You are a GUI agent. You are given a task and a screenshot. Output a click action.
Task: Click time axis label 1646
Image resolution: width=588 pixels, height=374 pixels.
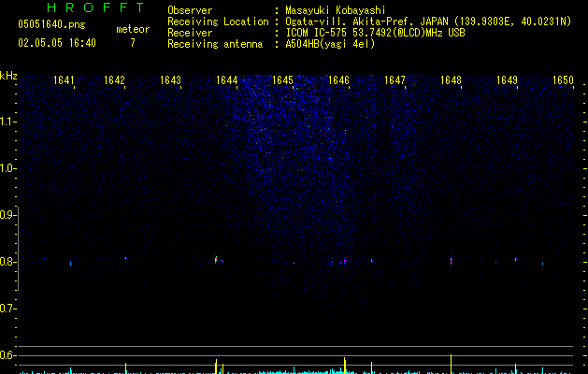point(338,80)
